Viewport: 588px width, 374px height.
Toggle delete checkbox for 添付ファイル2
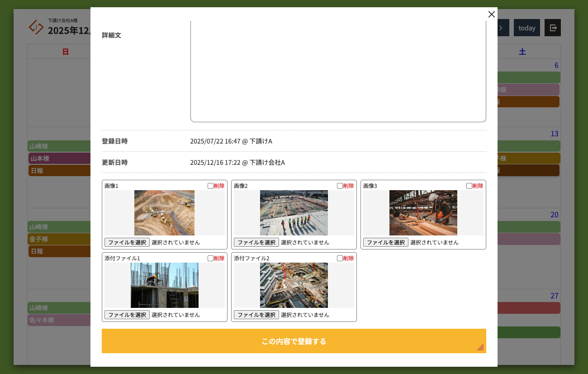coord(340,258)
